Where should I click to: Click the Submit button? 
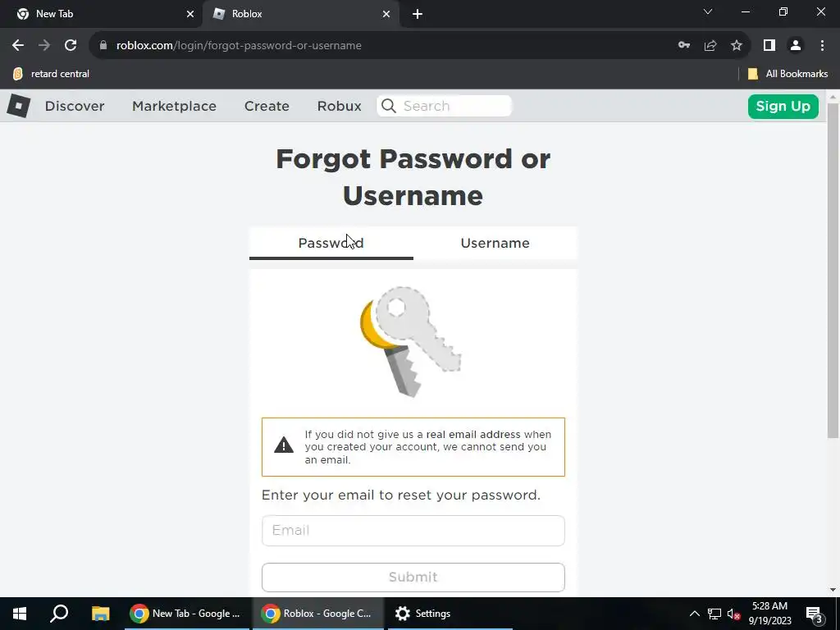413,577
